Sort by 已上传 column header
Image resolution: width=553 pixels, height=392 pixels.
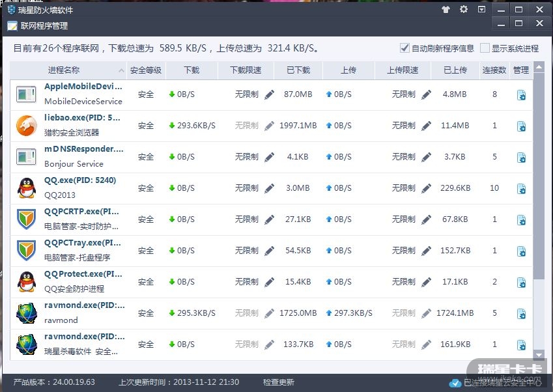pyautogui.click(x=455, y=70)
